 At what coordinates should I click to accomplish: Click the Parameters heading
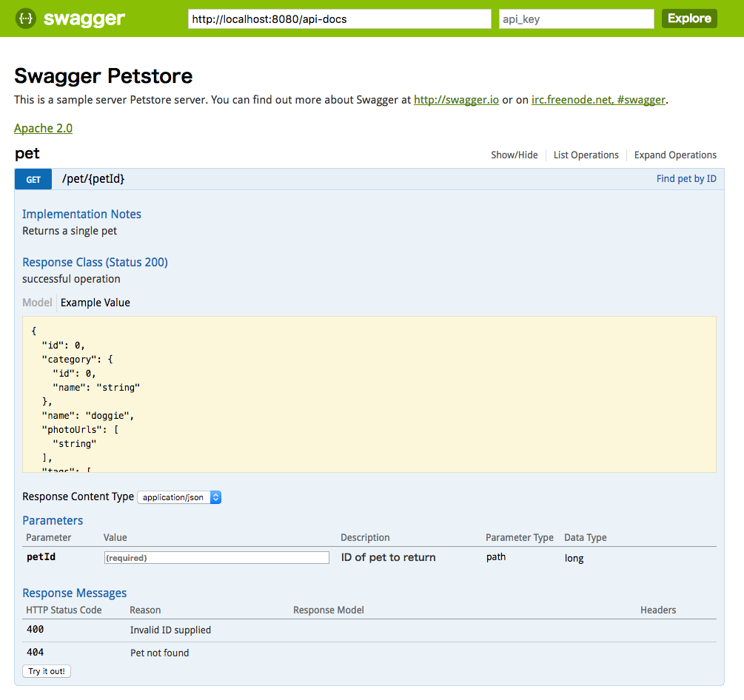pos(53,520)
